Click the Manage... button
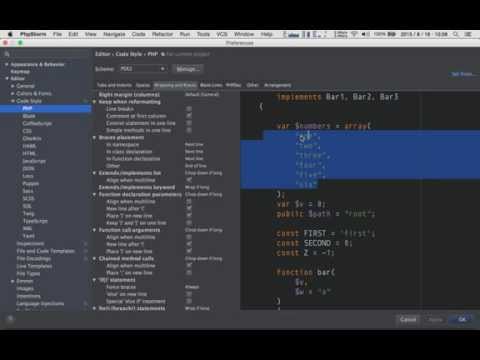The width and height of the screenshot is (480, 360). pos(188,69)
